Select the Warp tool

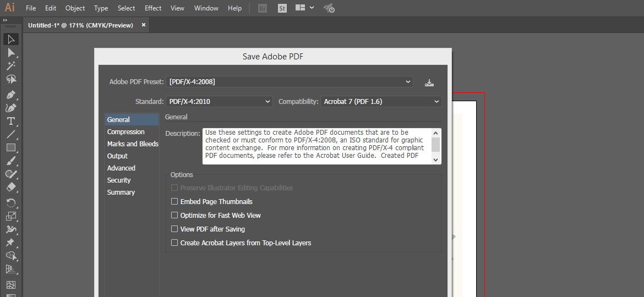[x=11, y=229]
